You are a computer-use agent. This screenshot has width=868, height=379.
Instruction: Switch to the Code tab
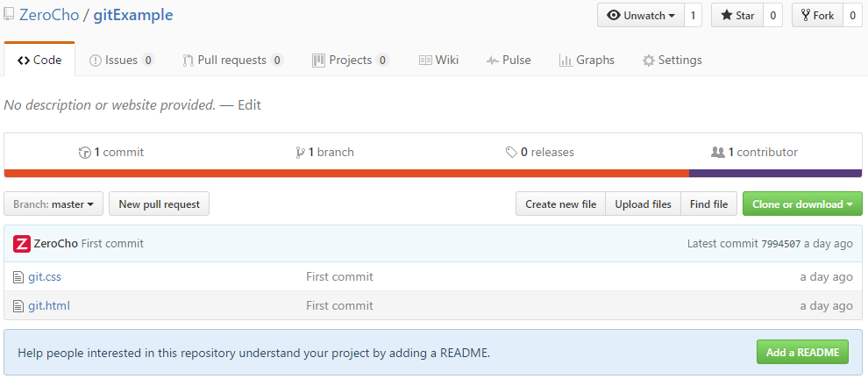tap(39, 60)
